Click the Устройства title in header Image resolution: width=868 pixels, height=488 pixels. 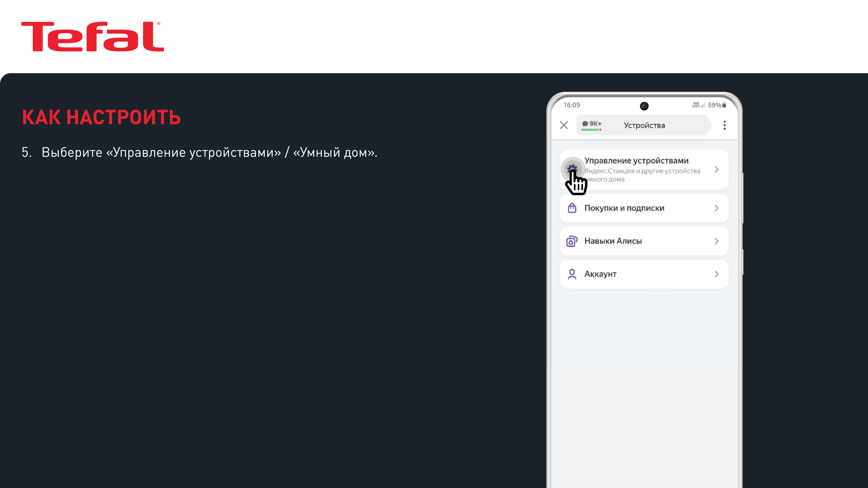tap(644, 125)
